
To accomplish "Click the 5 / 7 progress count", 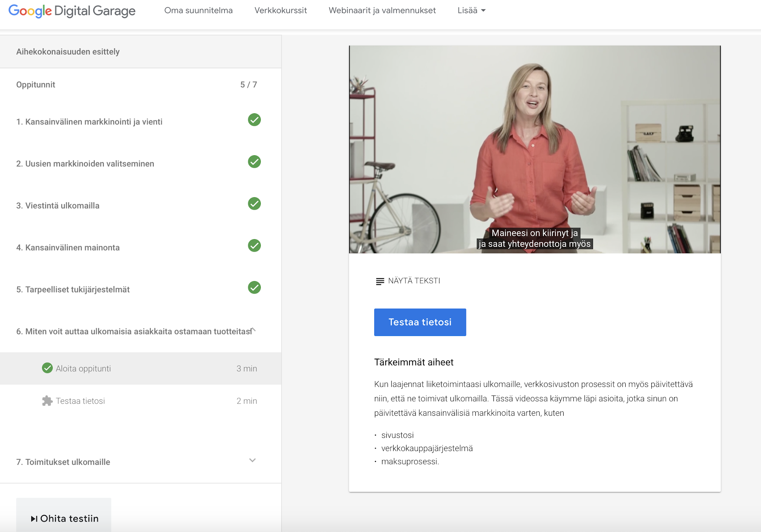I will [249, 85].
